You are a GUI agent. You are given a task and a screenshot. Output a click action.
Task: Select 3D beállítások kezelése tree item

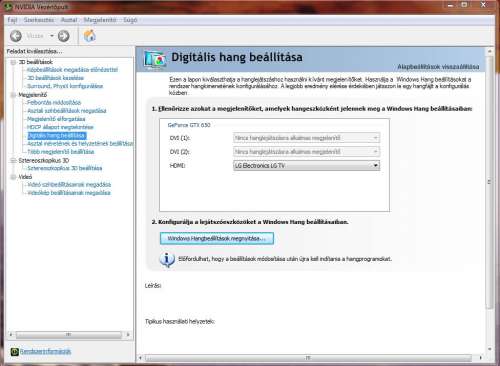pos(55,78)
